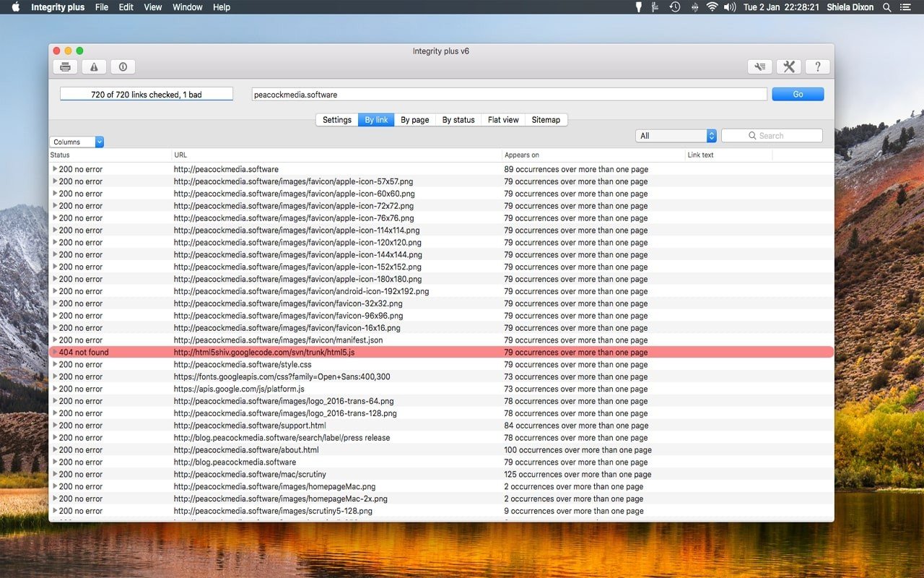
Task: Switch to the Sitemap tab
Action: 546,120
